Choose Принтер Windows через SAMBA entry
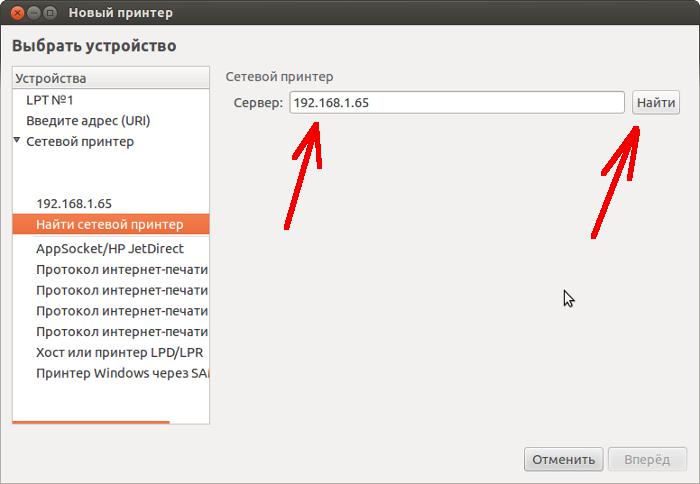The width and height of the screenshot is (700, 484). tap(122, 374)
